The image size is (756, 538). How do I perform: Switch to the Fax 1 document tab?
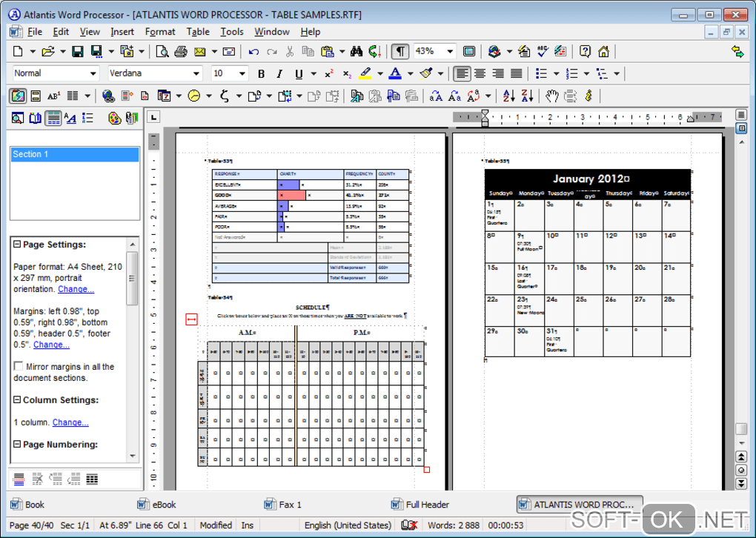pyautogui.click(x=283, y=505)
